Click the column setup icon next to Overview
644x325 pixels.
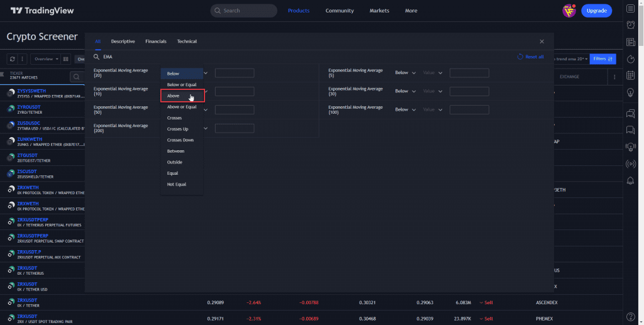(x=65, y=59)
